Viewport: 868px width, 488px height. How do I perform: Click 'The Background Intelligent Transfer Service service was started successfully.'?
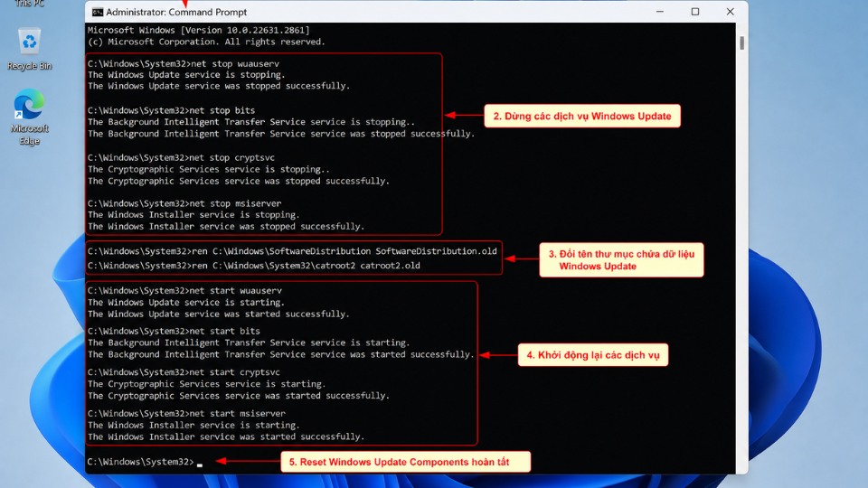(280, 354)
